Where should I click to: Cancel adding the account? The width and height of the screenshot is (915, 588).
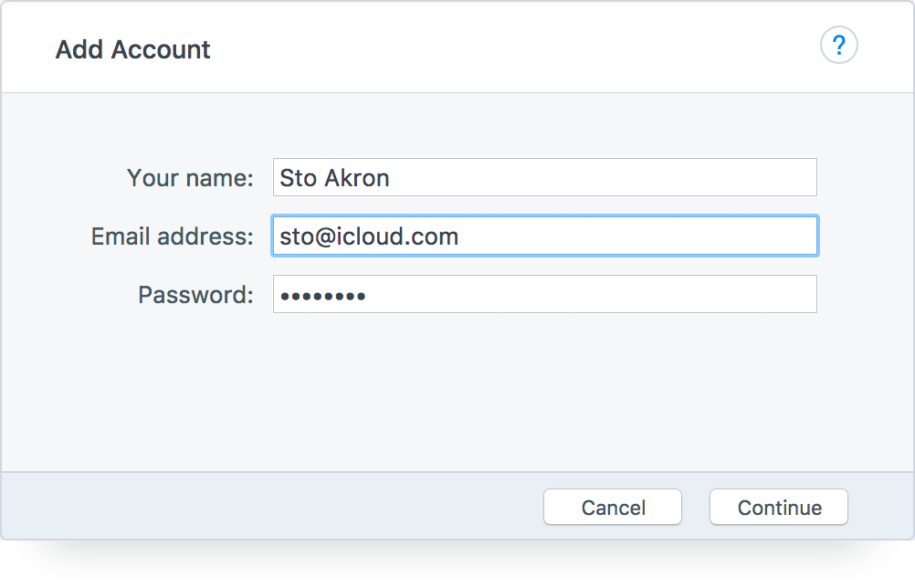613,507
